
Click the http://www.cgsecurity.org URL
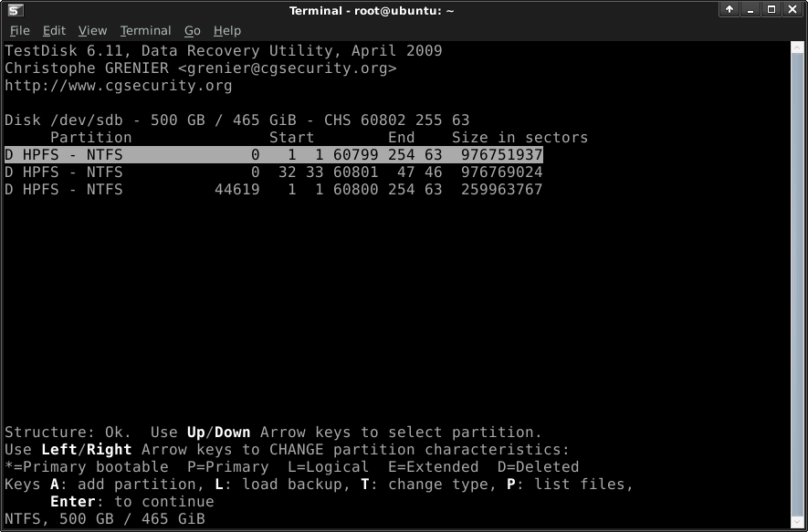click(x=119, y=86)
